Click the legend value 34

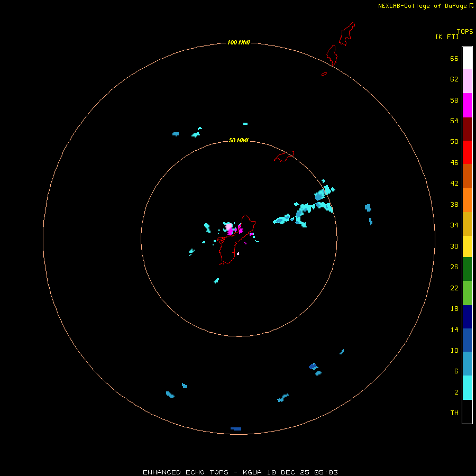(x=454, y=225)
